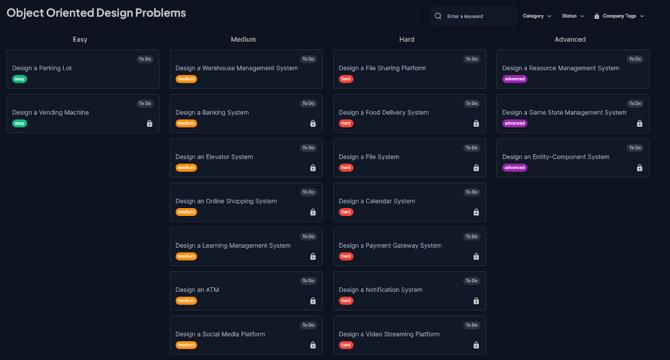Click lock icon on Online Shopping System card

(313, 212)
